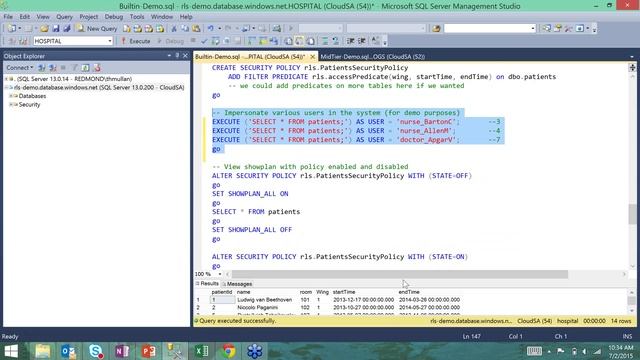640x360 pixels.
Task: Open the Help menu
Action: tap(186, 17)
